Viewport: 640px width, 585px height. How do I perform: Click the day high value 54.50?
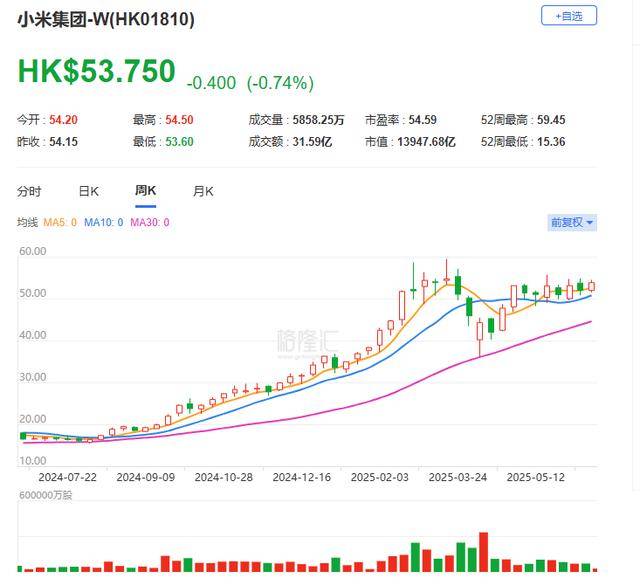tap(179, 120)
